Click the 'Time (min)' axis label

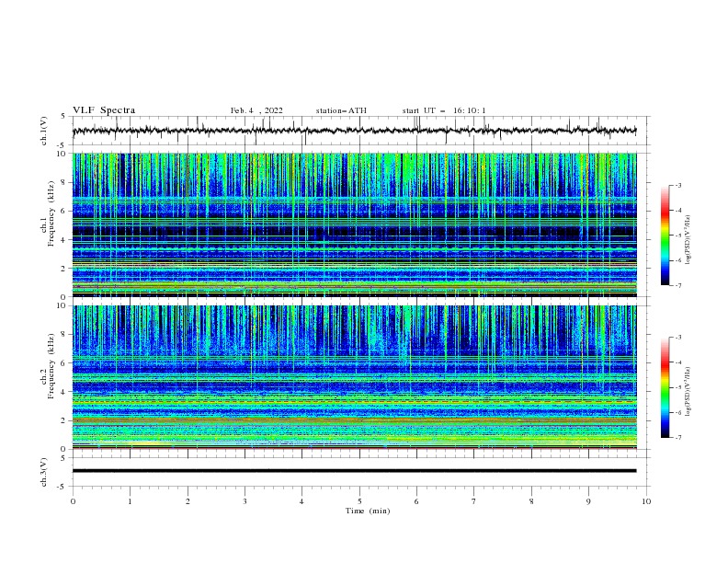coord(368,511)
